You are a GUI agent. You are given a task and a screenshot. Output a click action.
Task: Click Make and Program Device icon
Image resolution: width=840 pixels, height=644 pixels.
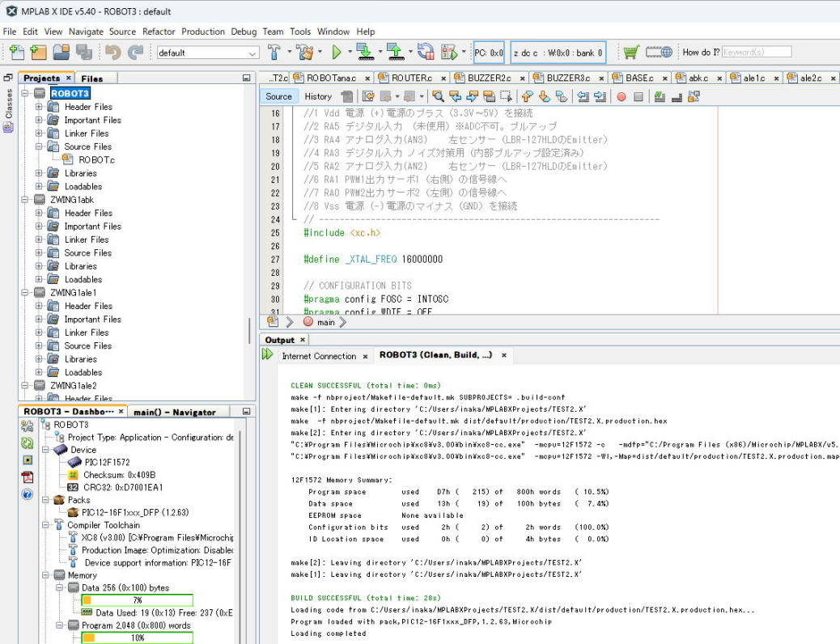coord(365,52)
